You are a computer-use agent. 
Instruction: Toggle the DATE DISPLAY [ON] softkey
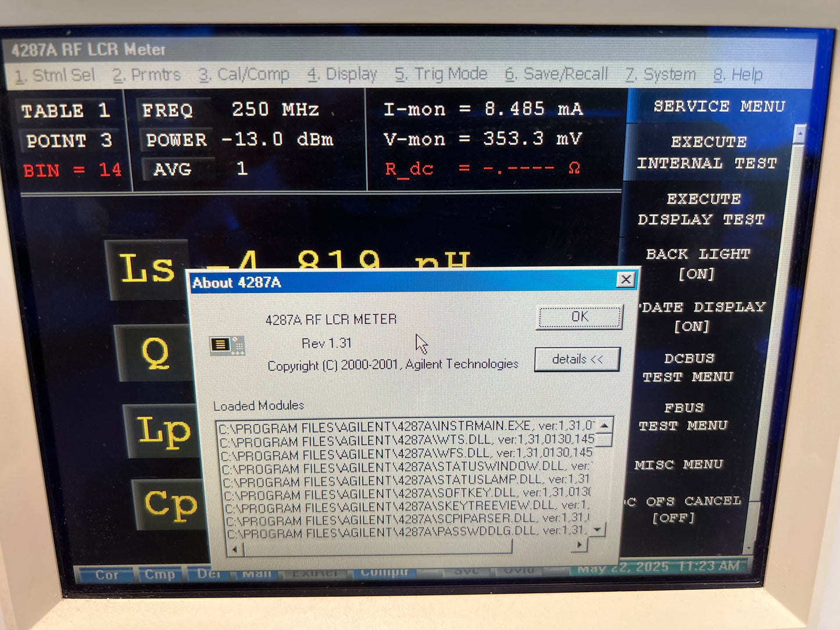(x=700, y=316)
